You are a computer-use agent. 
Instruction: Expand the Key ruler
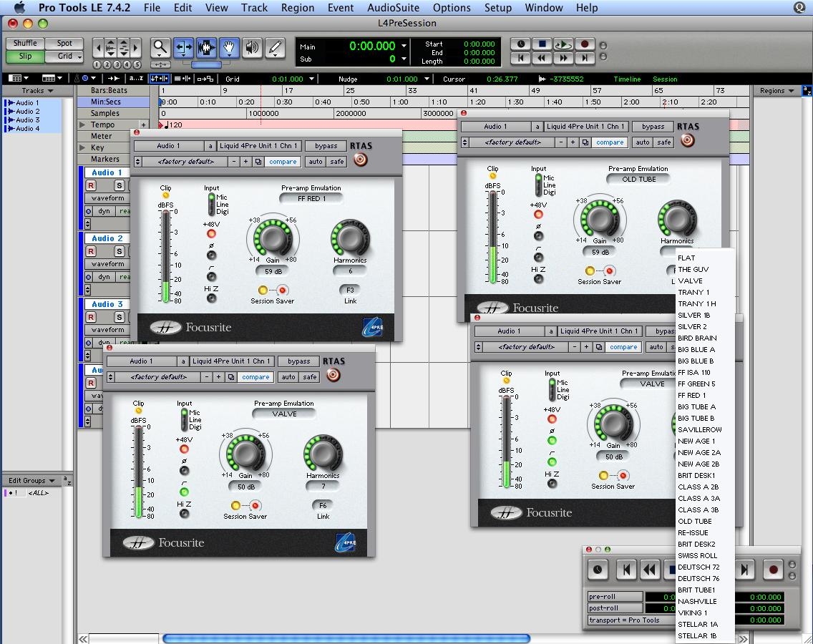(82, 147)
